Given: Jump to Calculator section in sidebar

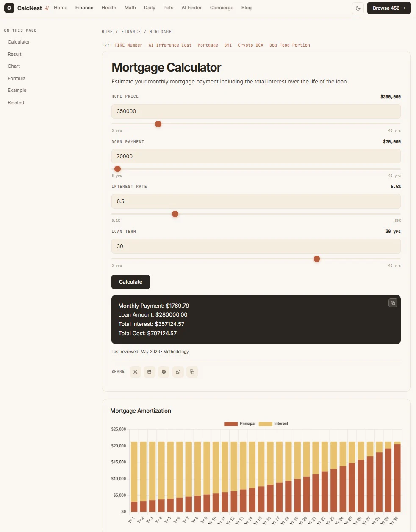Looking at the screenshot, I should pos(19,42).
